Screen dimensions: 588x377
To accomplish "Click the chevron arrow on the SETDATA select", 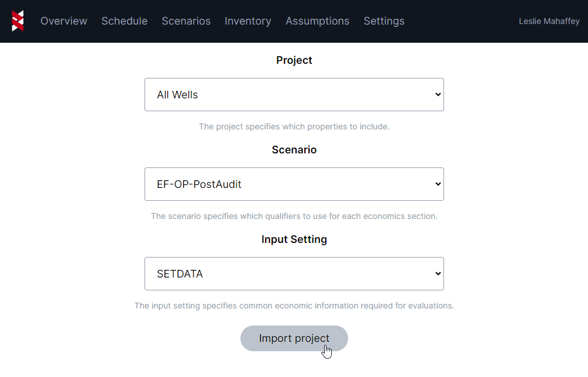I will (x=438, y=274).
